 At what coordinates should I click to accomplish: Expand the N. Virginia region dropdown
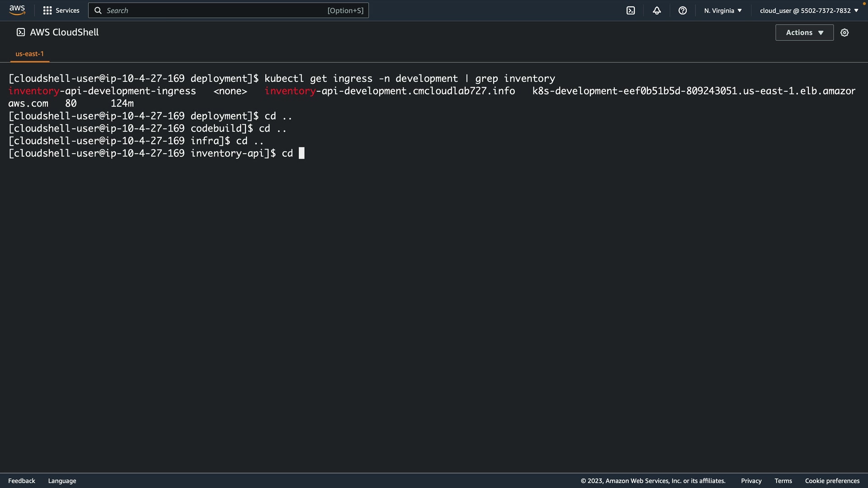click(x=722, y=10)
